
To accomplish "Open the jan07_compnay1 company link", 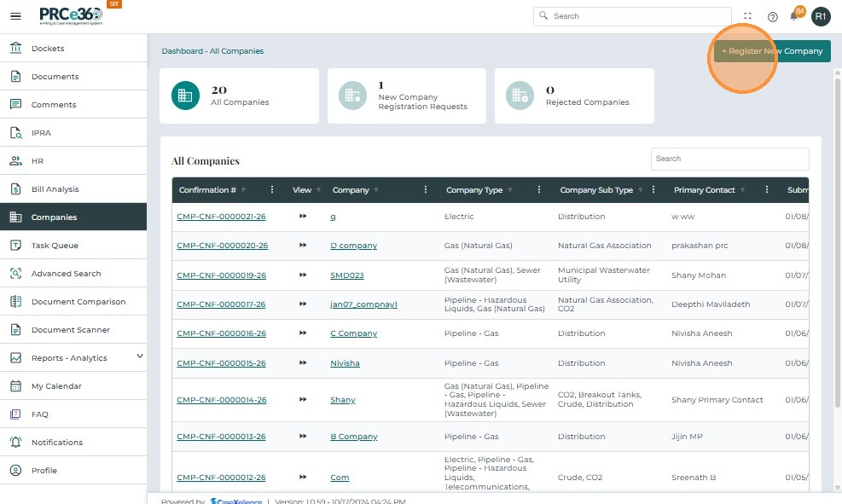I will pyautogui.click(x=363, y=304).
